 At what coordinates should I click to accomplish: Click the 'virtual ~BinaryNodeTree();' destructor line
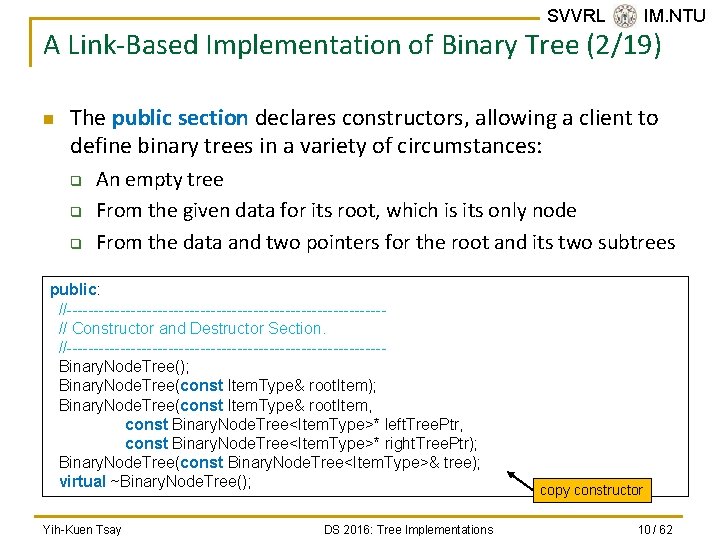(x=155, y=482)
